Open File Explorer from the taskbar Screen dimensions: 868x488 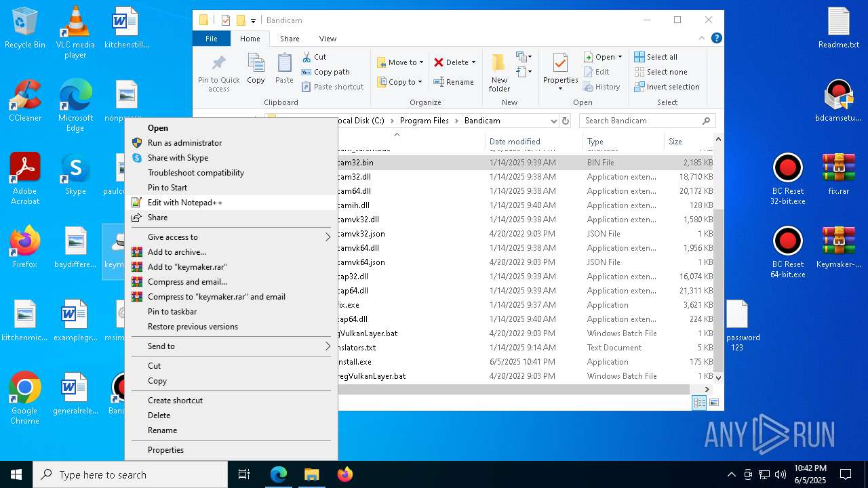pyautogui.click(x=311, y=474)
